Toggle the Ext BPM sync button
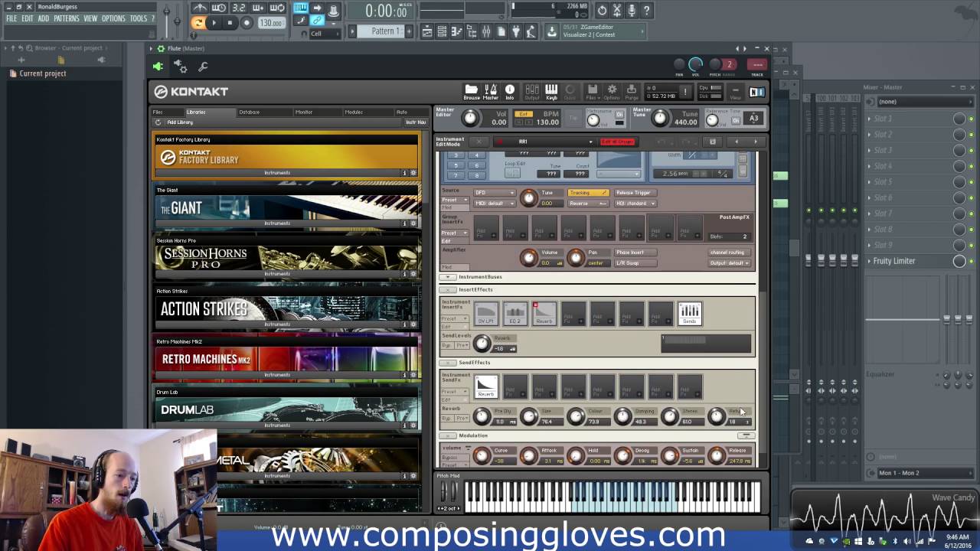 (x=524, y=114)
